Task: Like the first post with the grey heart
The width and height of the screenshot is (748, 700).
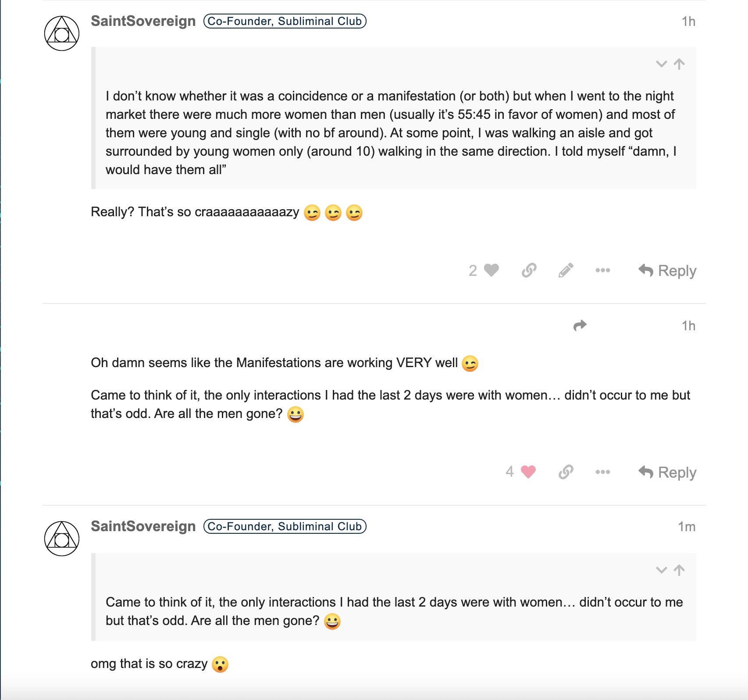Action: (492, 270)
